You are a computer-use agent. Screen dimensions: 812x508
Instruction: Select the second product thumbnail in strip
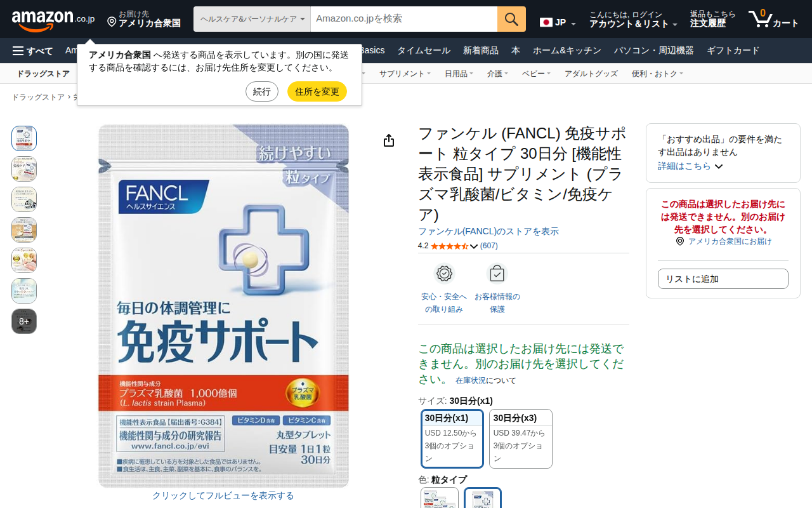(24, 169)
